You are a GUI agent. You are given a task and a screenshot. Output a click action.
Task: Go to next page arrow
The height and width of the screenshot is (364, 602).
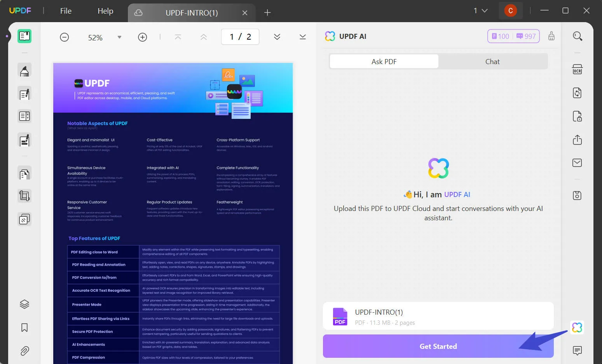277,37
